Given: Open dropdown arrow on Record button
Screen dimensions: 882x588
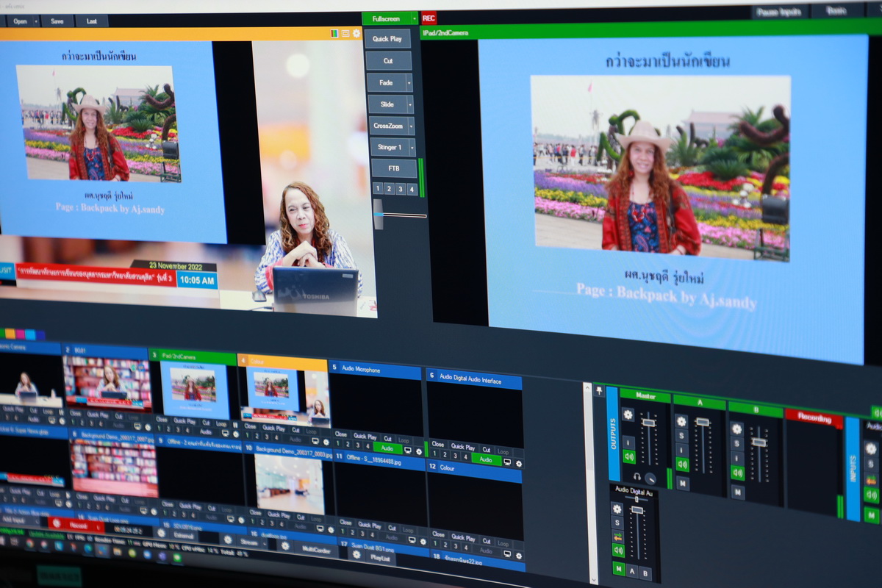Looking at the screenshot, I should point(98,527).
